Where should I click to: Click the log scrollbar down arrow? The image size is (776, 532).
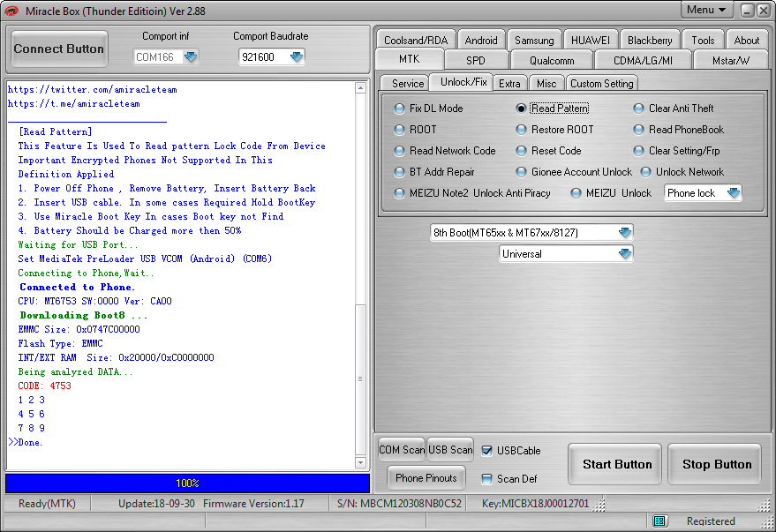coord(360,463)
